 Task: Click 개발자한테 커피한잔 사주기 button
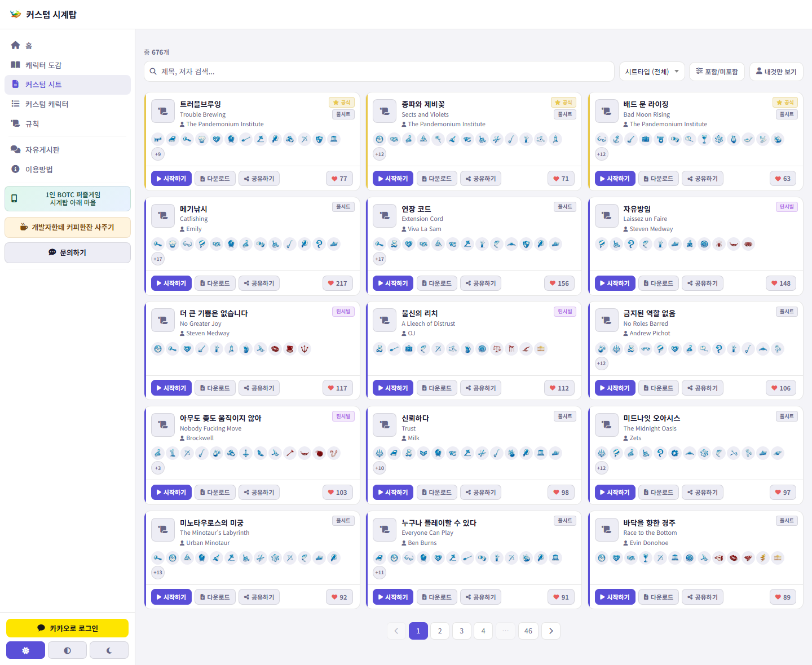(68, 227)
